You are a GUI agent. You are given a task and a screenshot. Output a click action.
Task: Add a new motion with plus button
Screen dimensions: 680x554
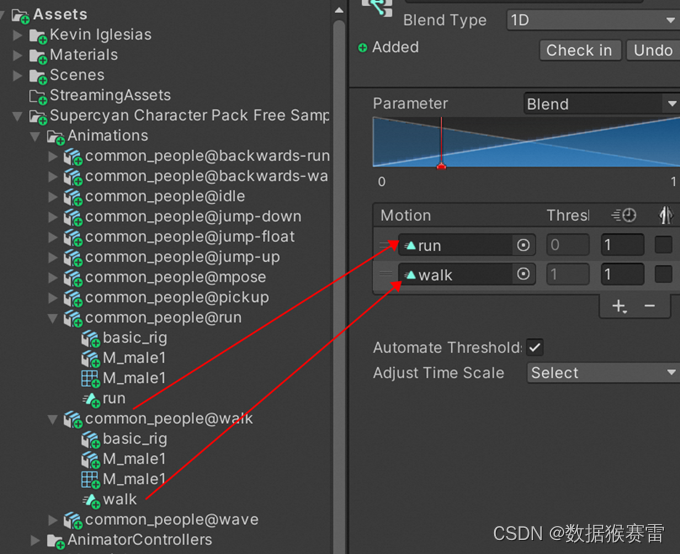pos(619,306)
